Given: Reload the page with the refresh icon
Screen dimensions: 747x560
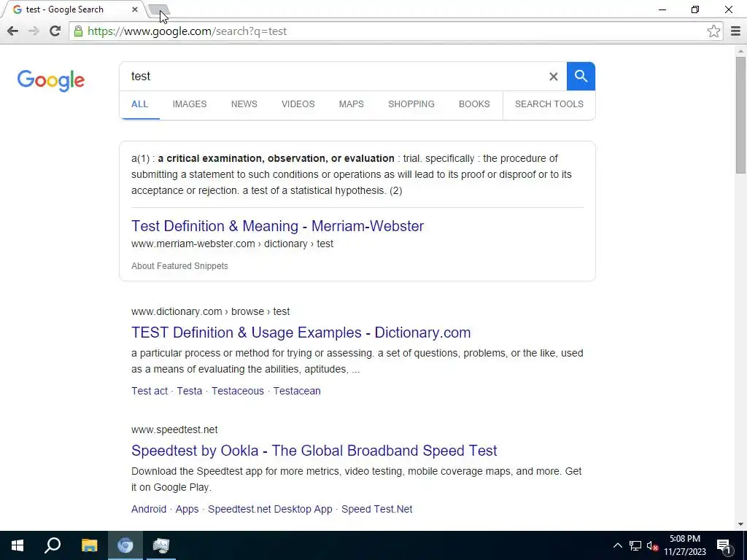Looking at the screenshot, I should click(55, 31).
